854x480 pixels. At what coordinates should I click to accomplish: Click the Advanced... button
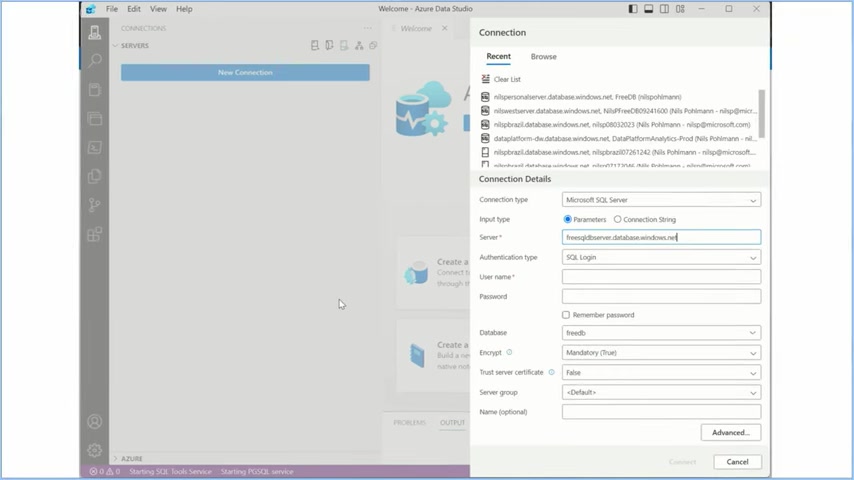click(731, 433)
